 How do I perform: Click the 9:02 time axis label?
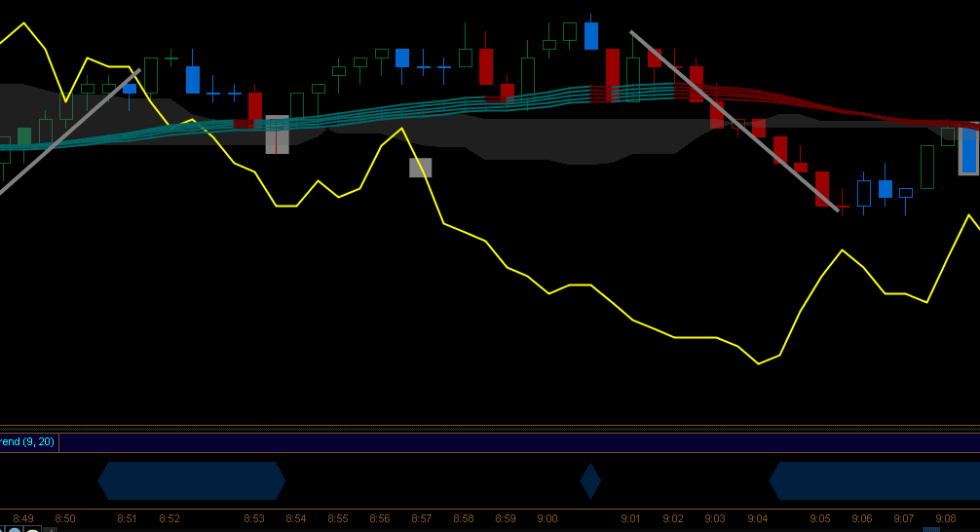(x=673, y=518)
